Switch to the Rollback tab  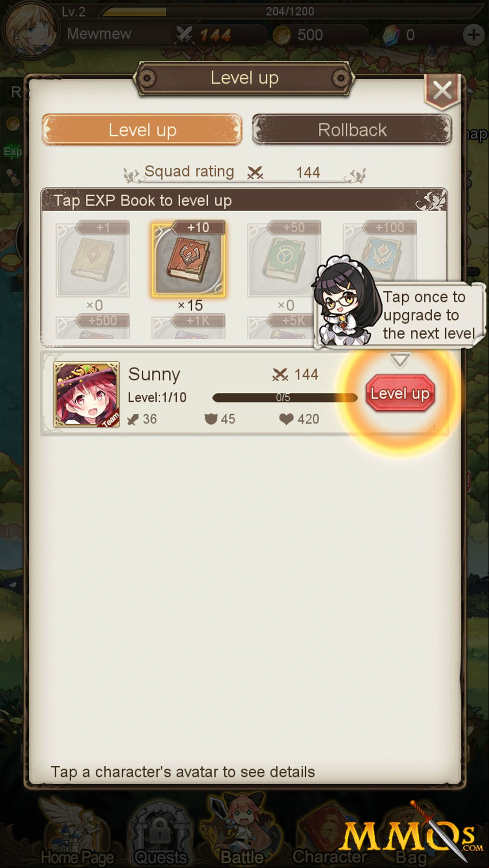coord(352,130)
